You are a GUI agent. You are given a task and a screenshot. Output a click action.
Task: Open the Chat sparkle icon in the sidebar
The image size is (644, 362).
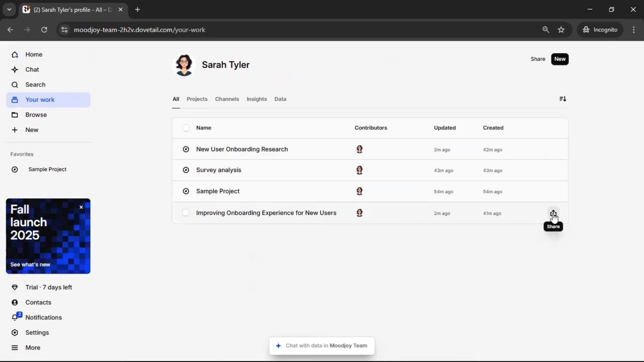(15, 70)
